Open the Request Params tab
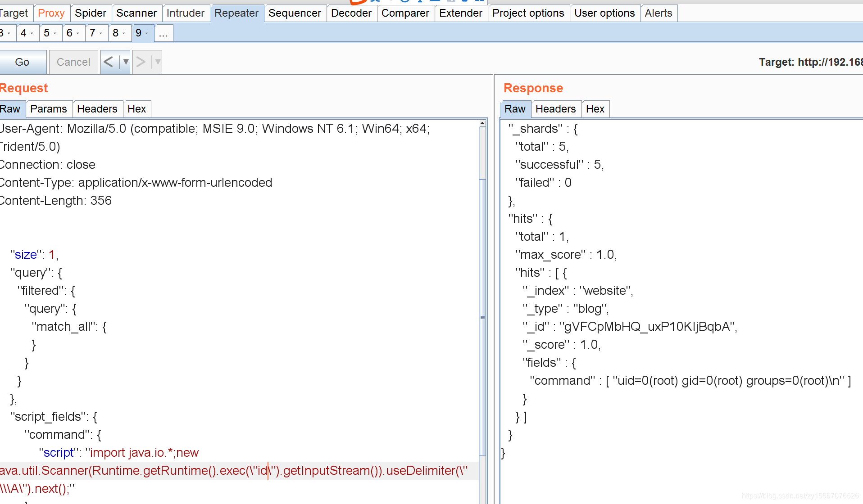This screenshot has width=863, height=504. (x=49, y=109)
